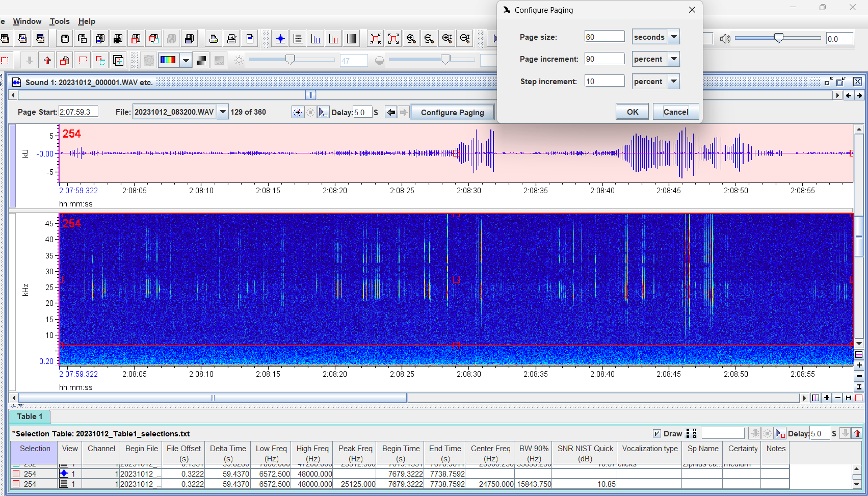Open the Window menu

(x=27, y=21)
